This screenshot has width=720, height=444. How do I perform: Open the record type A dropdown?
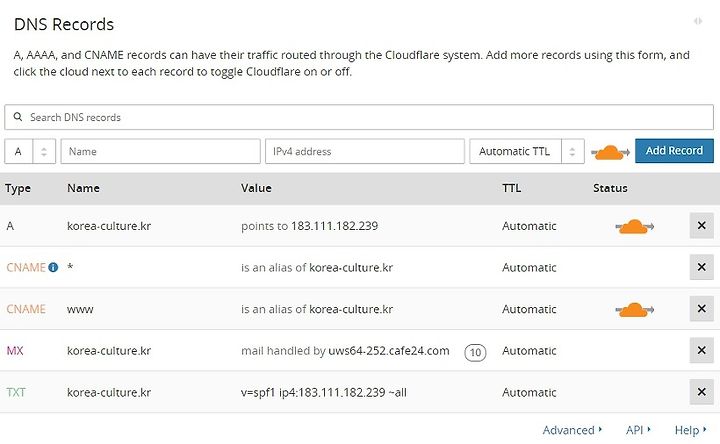tap(30, 152)
